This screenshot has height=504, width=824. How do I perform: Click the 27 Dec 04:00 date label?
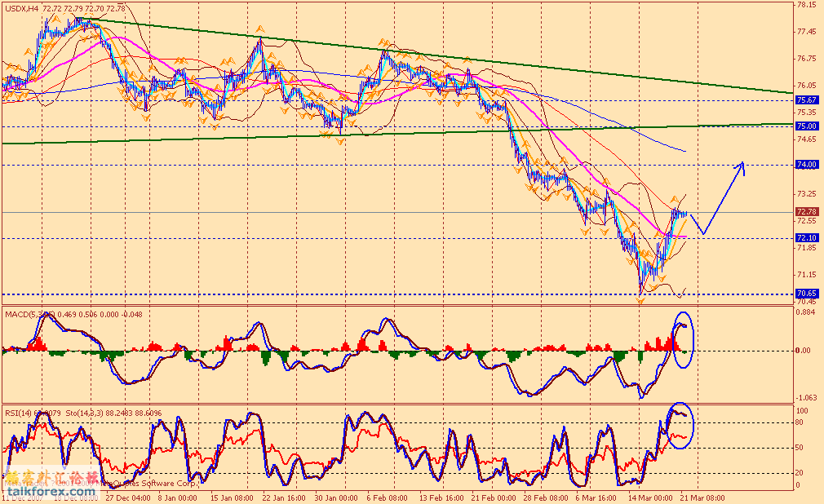click(128, 497)
